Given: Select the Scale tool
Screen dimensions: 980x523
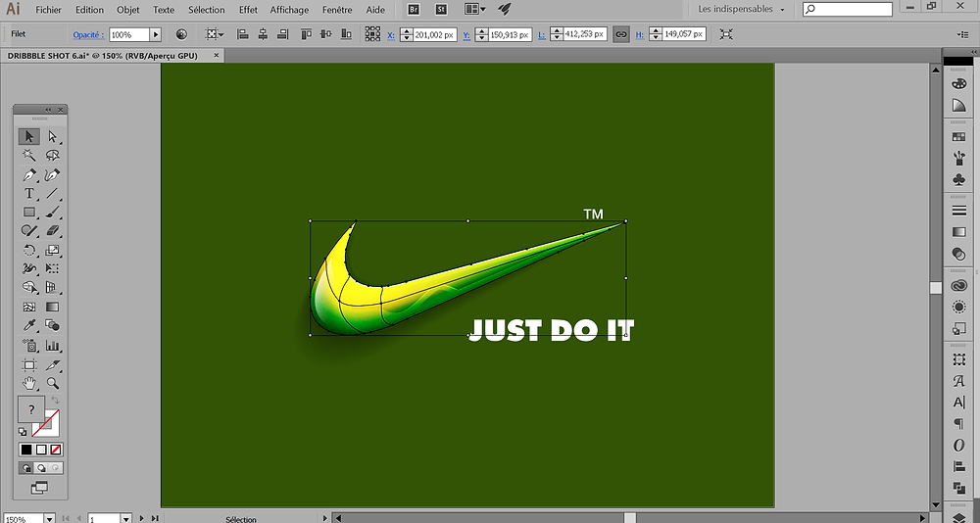Looking at the screenshot, I should [x=53, y=251].
